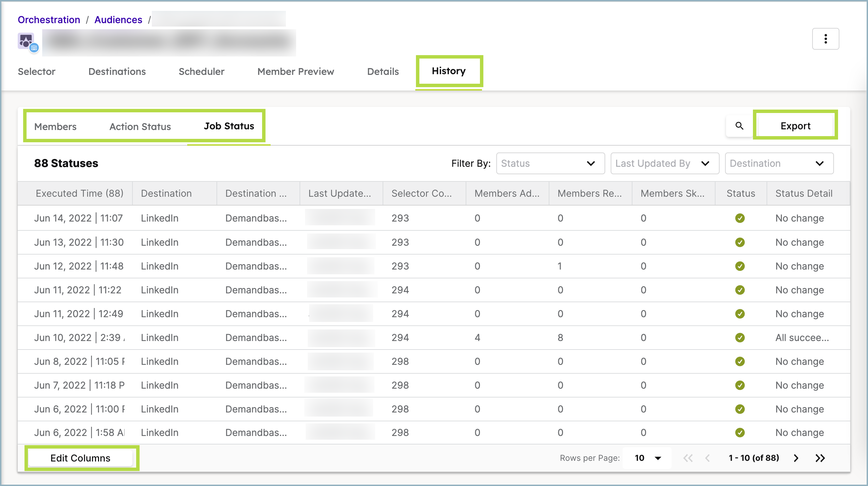The image size is (868, 486).
Task: Click the search magnifier icon
Action: [x=739, y=126]
